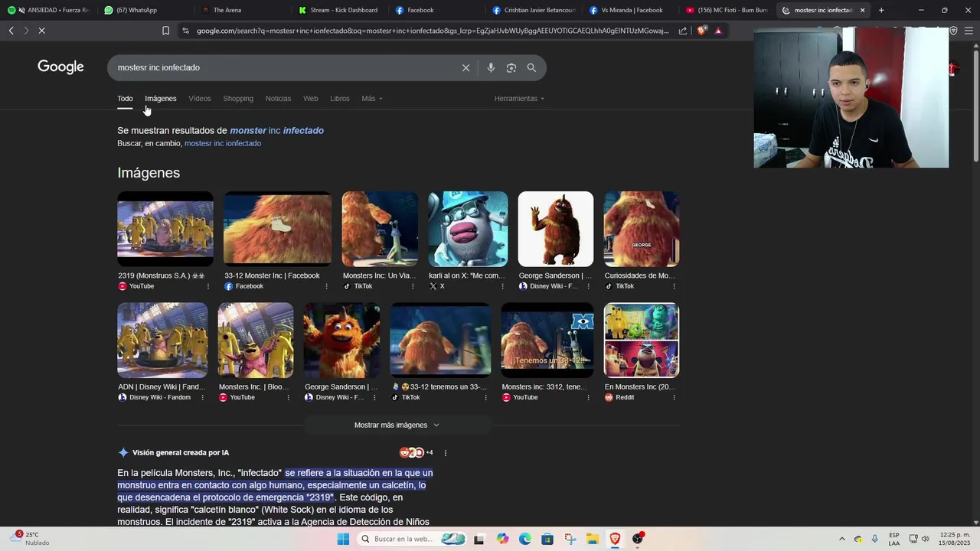Close the 'mostesr inc ionfectado' tab
The image size is (980, 551).
pyautogui.click(x=862, y=10)
